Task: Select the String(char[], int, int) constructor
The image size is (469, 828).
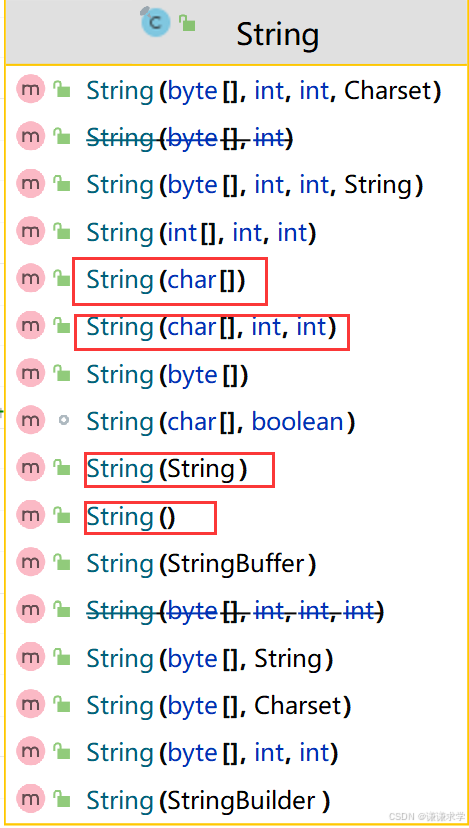Action: 211,327
